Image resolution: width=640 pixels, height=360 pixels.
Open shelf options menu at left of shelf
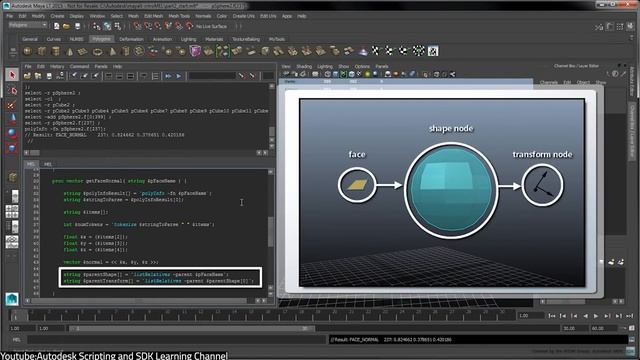[x=13, y=51]
